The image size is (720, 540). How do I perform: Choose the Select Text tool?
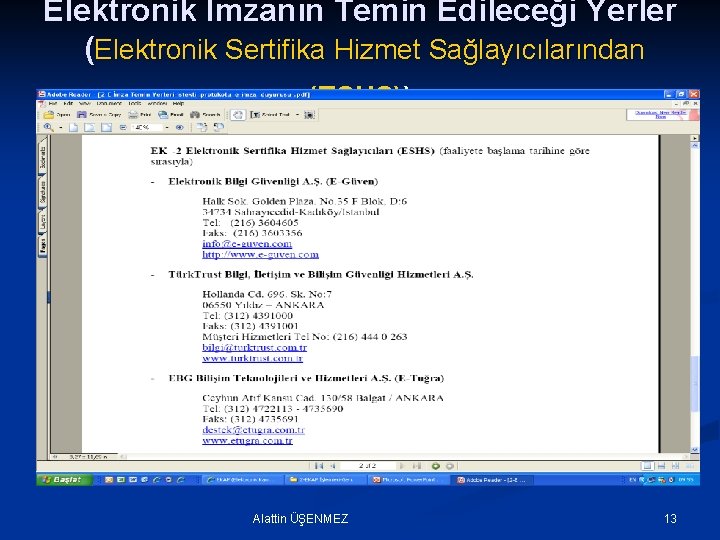point(270,115)
